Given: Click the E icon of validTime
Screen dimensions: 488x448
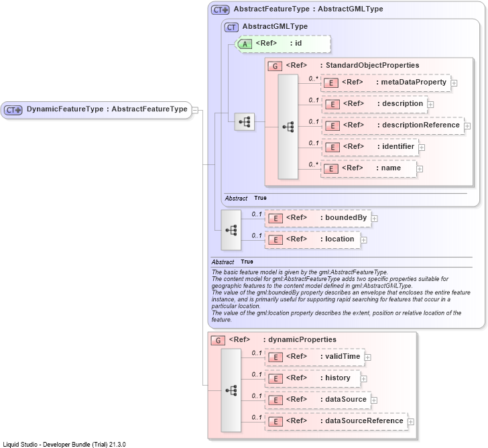Looking at the screenshot, I should coord(276,357).
